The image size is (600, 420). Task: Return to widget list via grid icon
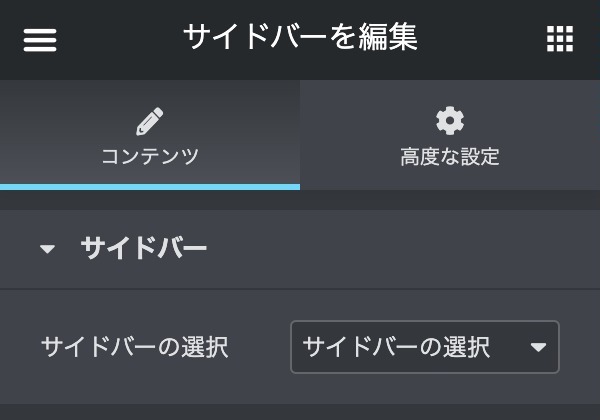pyautogui.click(x=560, y=39)
